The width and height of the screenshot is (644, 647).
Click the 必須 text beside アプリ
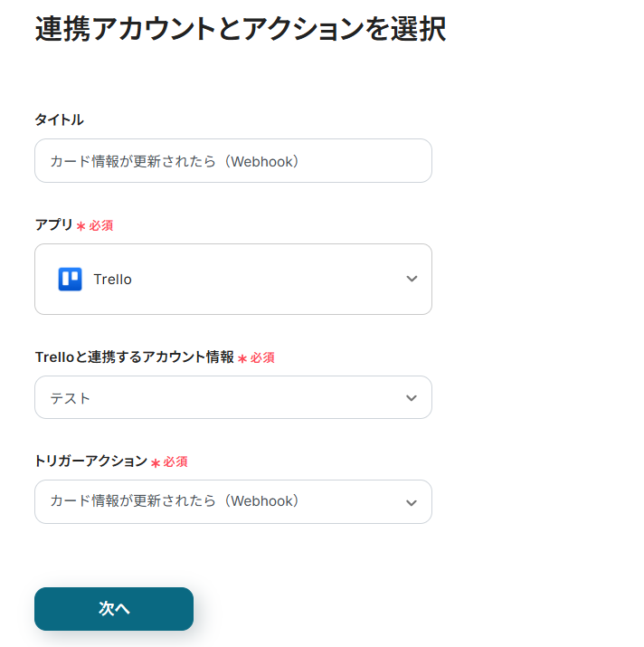coord(101,225)
